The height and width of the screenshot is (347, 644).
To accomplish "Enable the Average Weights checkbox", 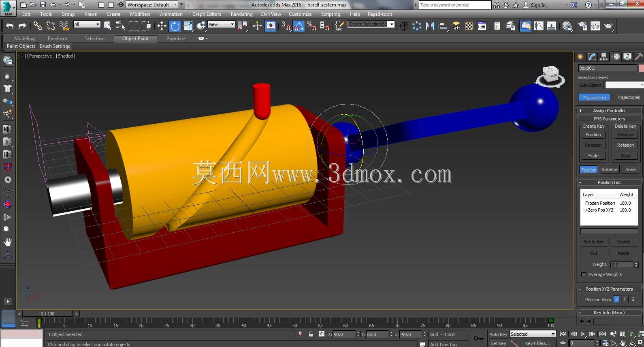I will pyautogui.click(x=584, y=274).
